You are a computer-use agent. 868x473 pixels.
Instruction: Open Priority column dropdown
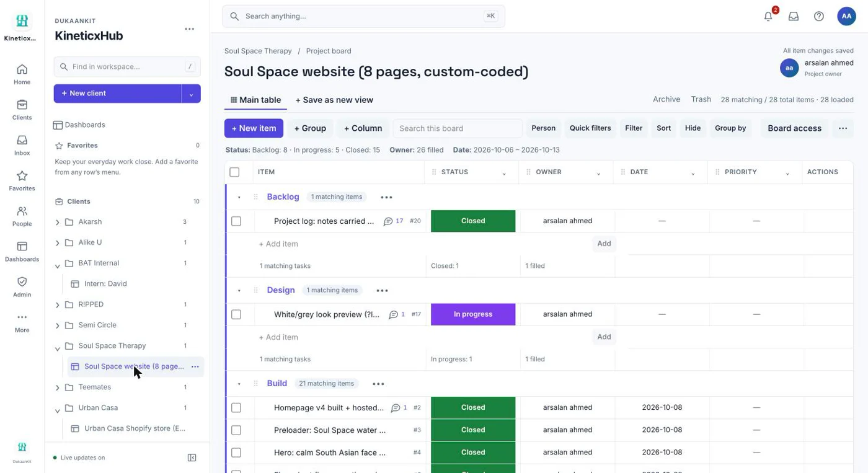click(787, 173)
